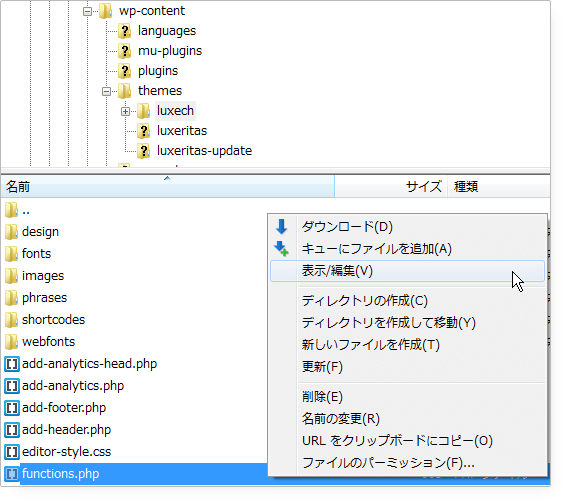Click add-analytics-head.php file icon
The height and width of the screenshot is (502, 566).
(x=12, y=364)
